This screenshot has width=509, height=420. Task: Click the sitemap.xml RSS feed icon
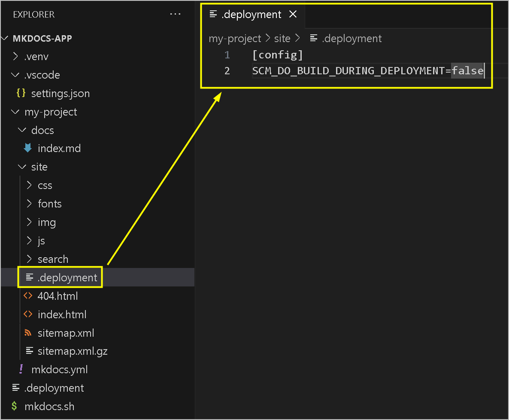(28, 333)
